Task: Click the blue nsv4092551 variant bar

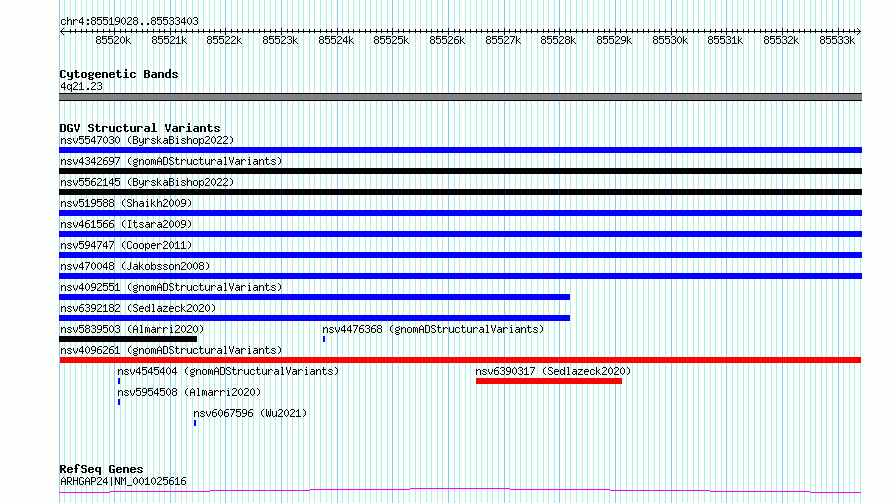Action: [x=314, y=297]
